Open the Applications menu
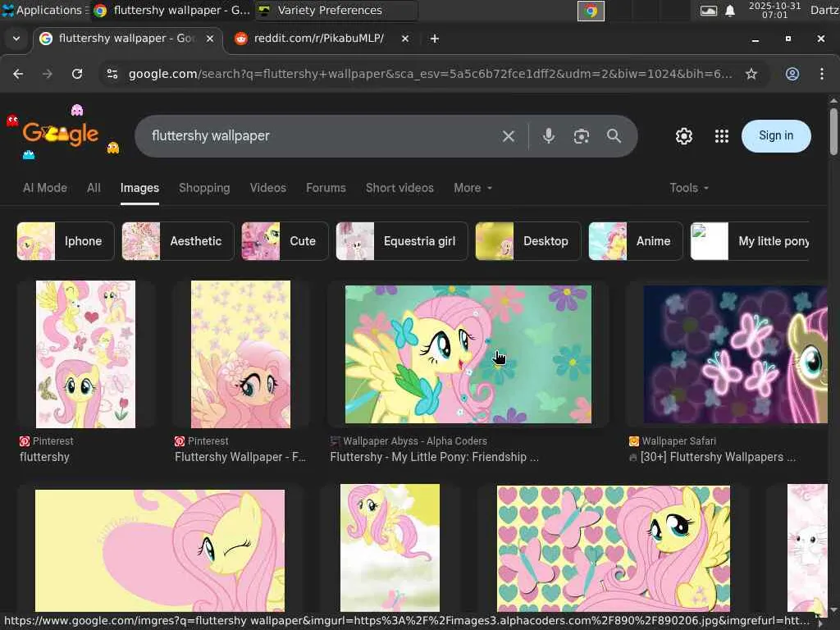 44,10
